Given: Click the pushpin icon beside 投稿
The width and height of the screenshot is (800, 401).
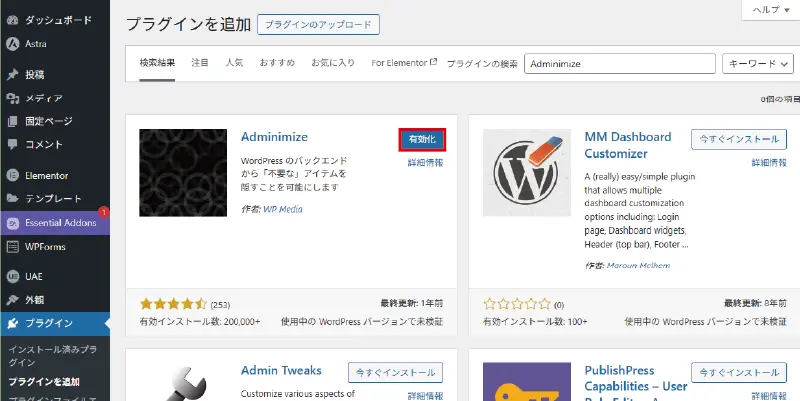Looking at the screenshot, I should tap(13, 75).
